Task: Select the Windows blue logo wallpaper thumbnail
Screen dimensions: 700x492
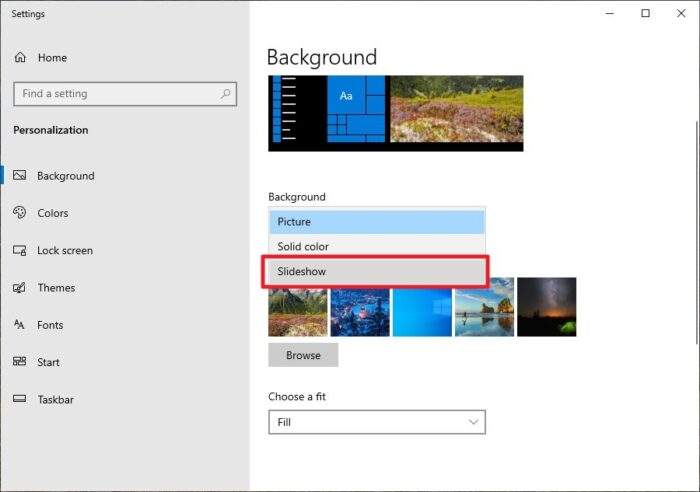Action: [422, 312]
